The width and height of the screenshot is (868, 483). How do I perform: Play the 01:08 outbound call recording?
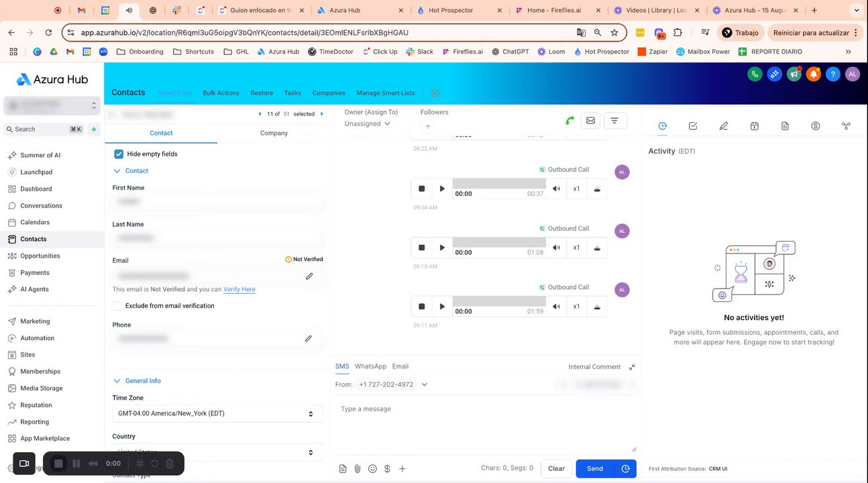point(442,248)
